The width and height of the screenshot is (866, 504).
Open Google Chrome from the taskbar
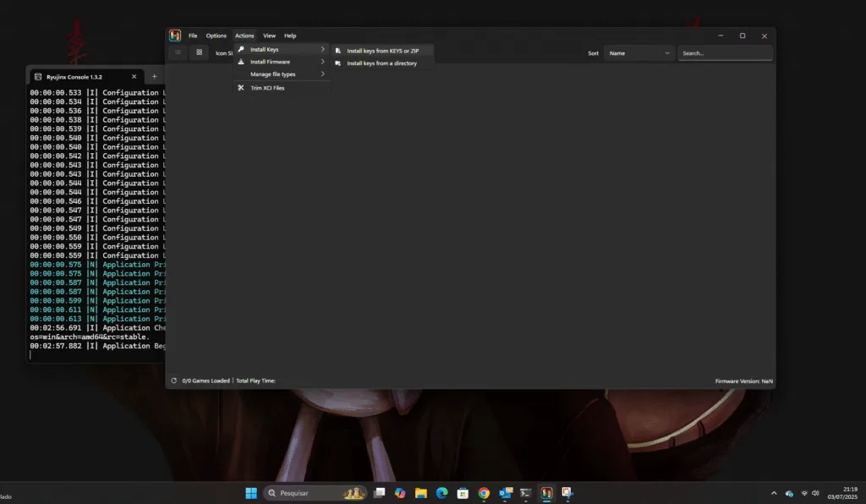coord(484,493)
